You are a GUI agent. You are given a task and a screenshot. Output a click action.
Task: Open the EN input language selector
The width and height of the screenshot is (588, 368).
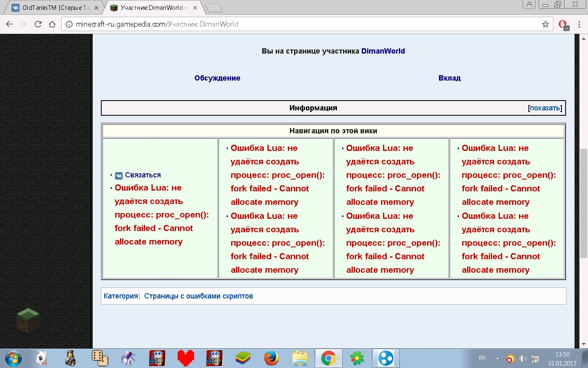tap(482, 358)
